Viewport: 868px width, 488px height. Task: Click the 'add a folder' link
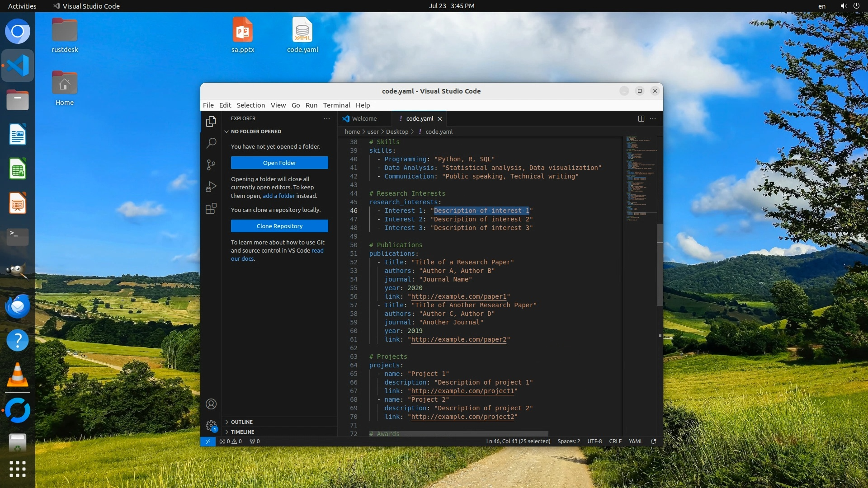tap(278, 196)
